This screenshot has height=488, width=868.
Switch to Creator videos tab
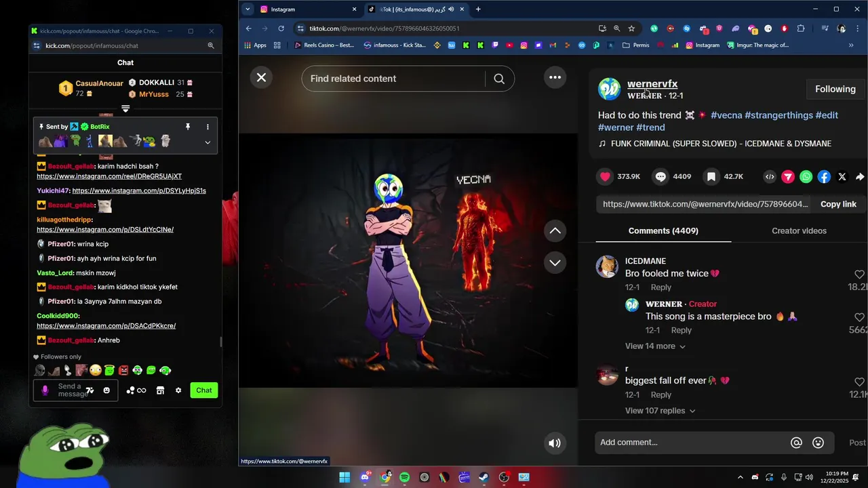[799, 231]
